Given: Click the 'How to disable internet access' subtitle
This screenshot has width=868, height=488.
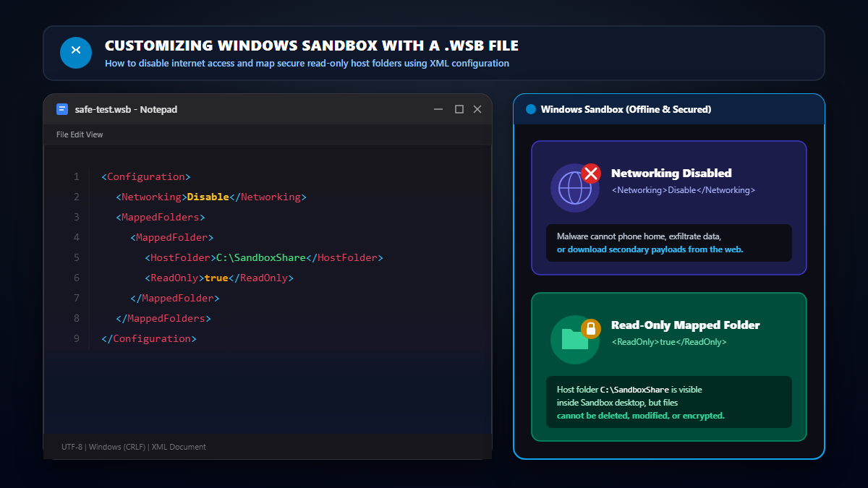Looking at the screenshot, I should click(307, 64).
